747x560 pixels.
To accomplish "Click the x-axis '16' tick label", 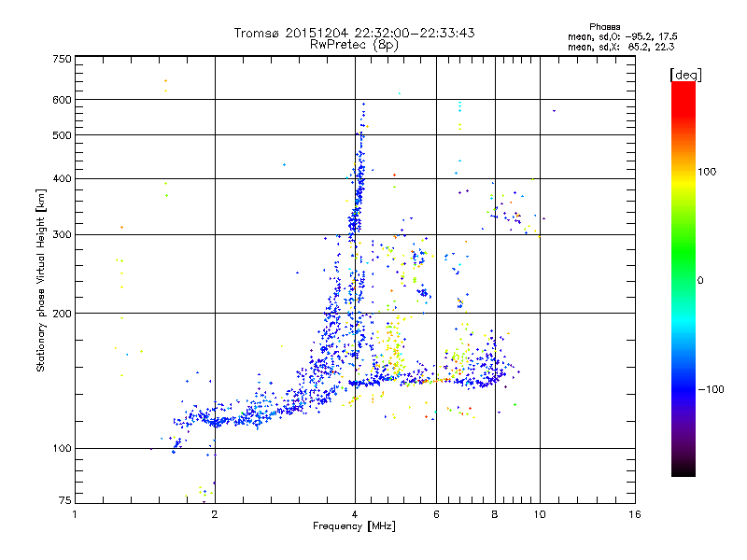I will pyautogui.click(x=635, y=514).
